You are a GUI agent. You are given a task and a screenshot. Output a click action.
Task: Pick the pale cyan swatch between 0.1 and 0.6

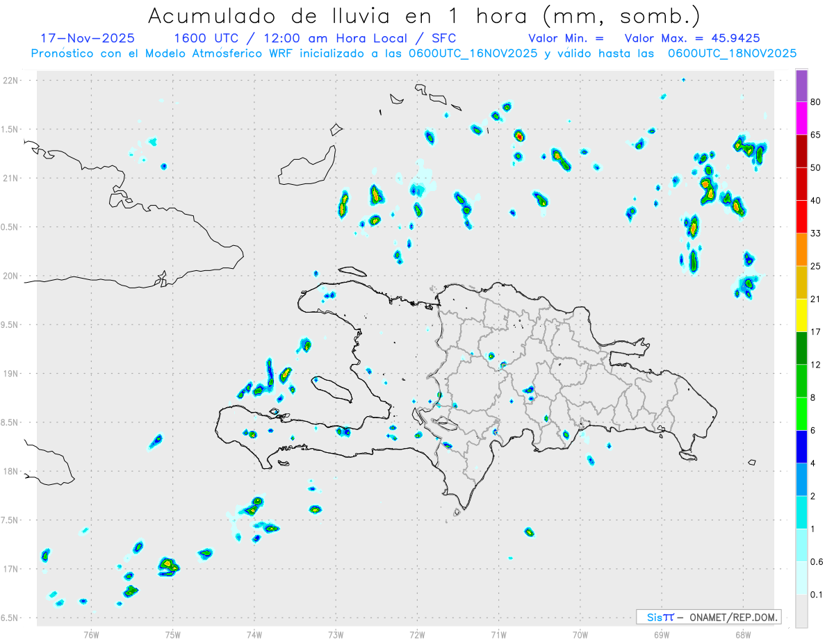(x=801, y=578)
